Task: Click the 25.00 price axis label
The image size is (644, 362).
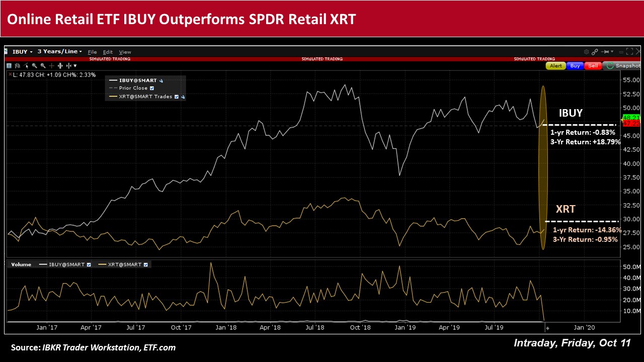Action: pyautogui.click(x=630, y=247)
